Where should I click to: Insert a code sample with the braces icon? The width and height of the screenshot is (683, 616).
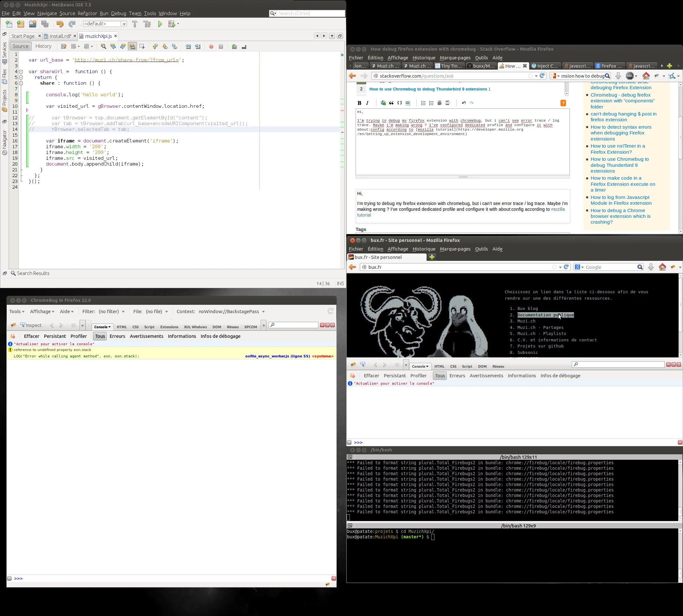[x=400, y=103]
